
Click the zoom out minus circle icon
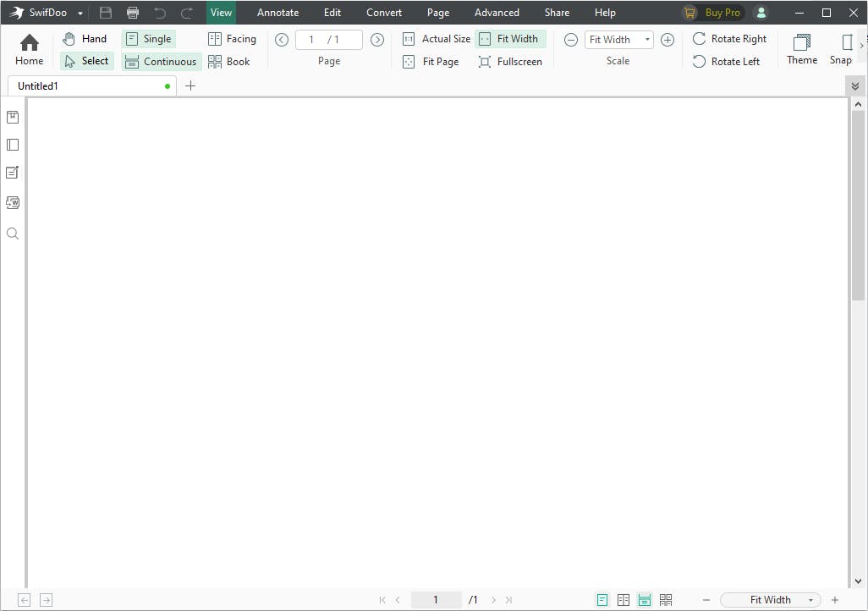571,40
